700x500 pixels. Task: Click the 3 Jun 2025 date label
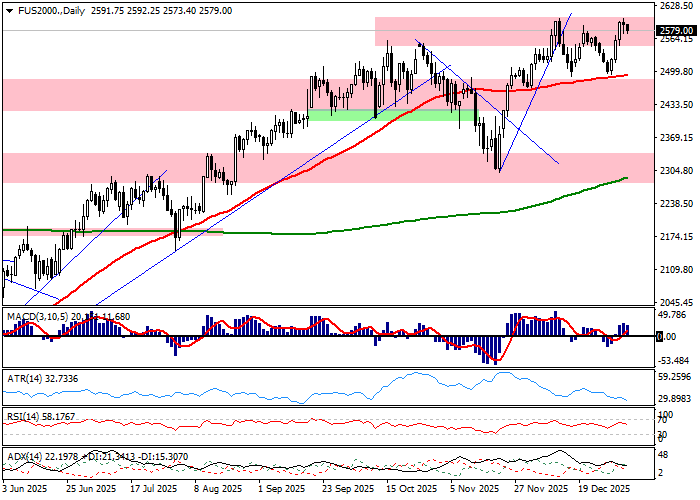coord(26,489)
